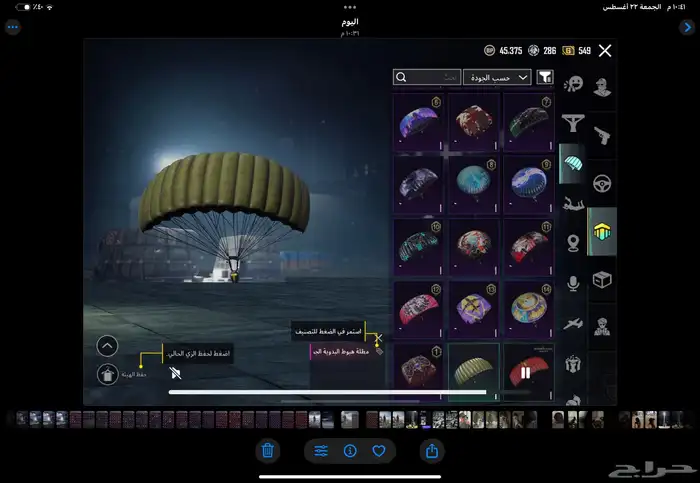Open the steering wheel vehicle category

[x=602, y=183]
